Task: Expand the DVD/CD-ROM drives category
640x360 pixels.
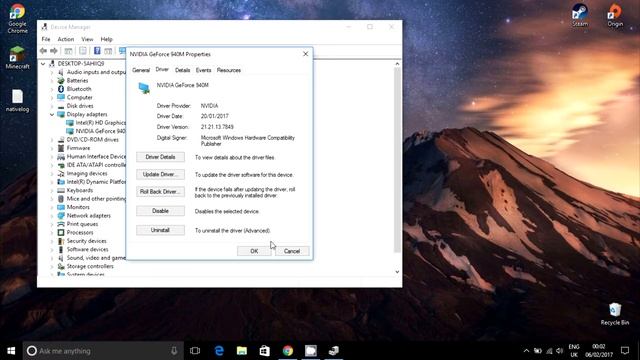Action: pos(52,140)
